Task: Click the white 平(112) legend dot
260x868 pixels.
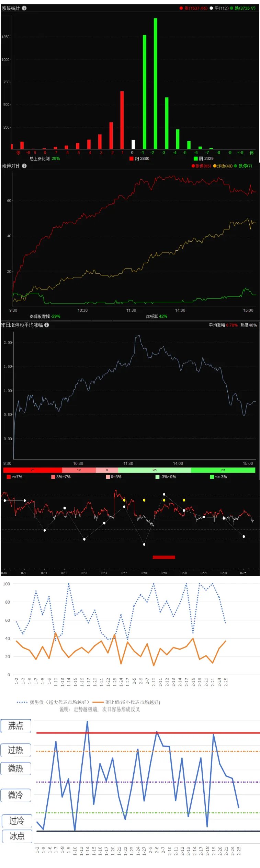Action: coord(211,8)
